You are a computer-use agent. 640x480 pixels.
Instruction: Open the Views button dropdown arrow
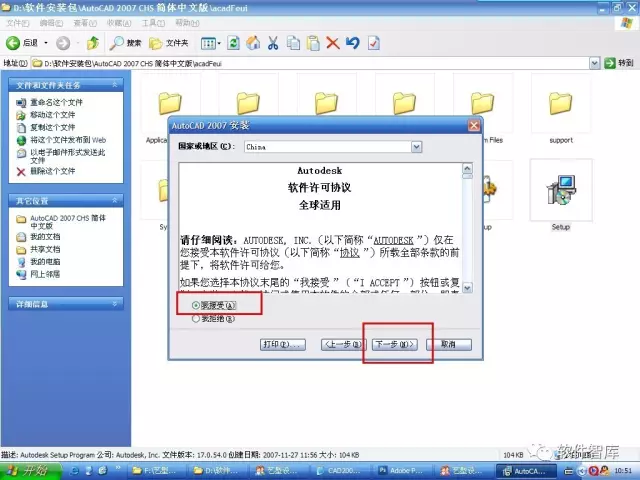219,43
